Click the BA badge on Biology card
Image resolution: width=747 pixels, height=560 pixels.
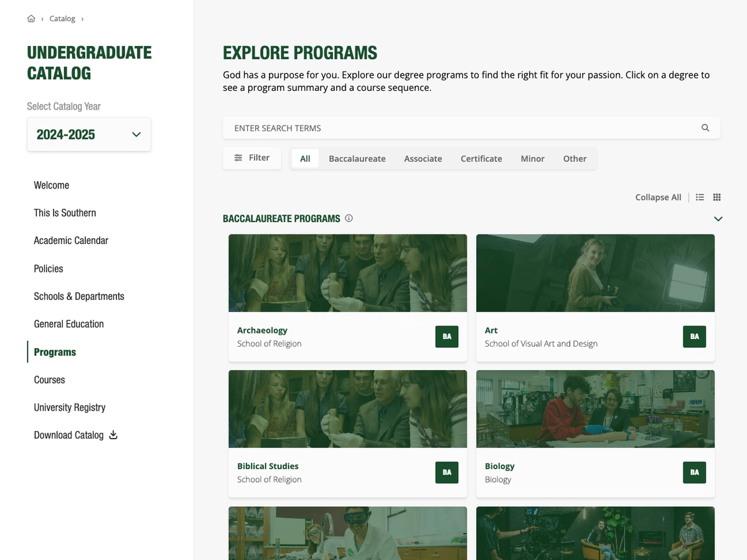pos(695,472)
